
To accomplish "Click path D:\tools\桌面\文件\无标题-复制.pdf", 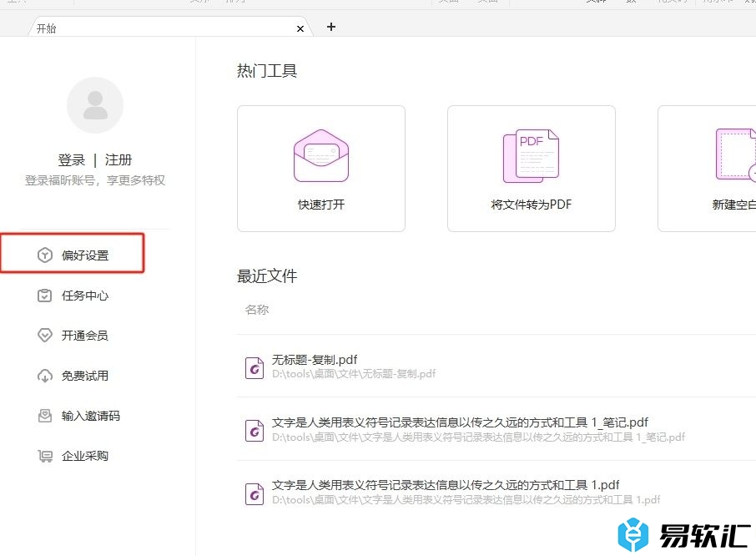I will (x=354, y=374).
